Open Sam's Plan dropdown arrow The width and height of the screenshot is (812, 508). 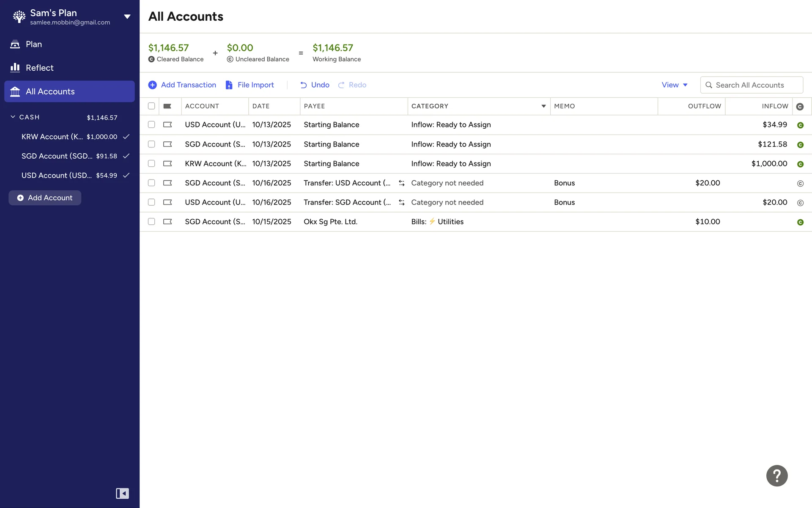tap(127, 17)
